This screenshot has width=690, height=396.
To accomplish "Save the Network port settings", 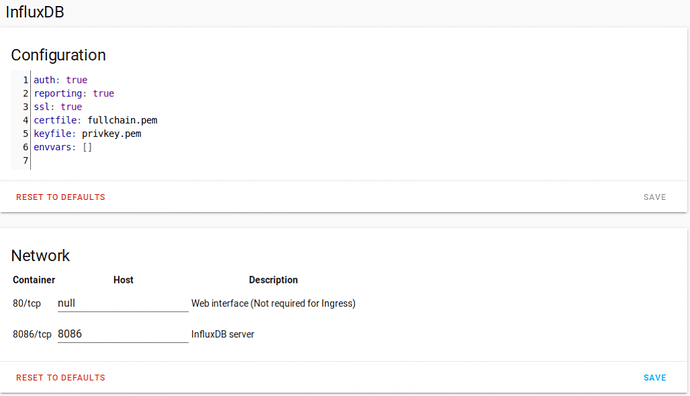I will coord(654,378).
